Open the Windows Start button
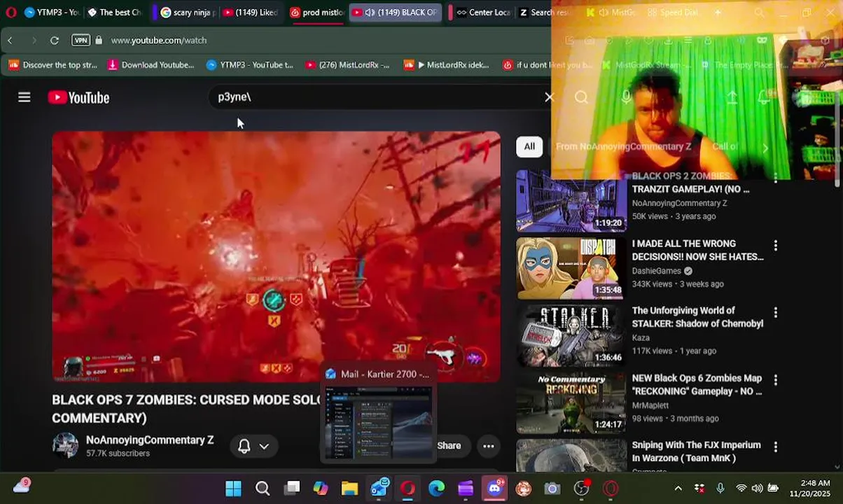This screenshot has height=504, width=843. click(x=233, y=489)
